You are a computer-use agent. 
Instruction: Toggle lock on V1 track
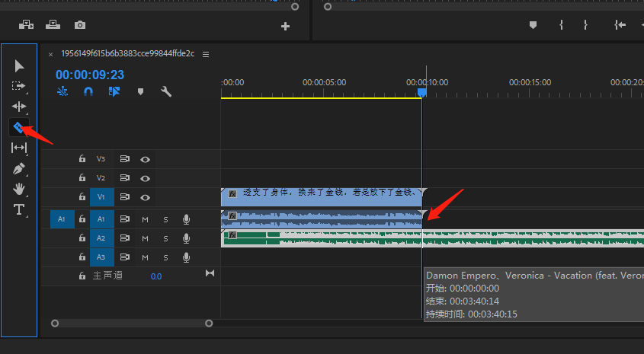click(x=82, y=197)
